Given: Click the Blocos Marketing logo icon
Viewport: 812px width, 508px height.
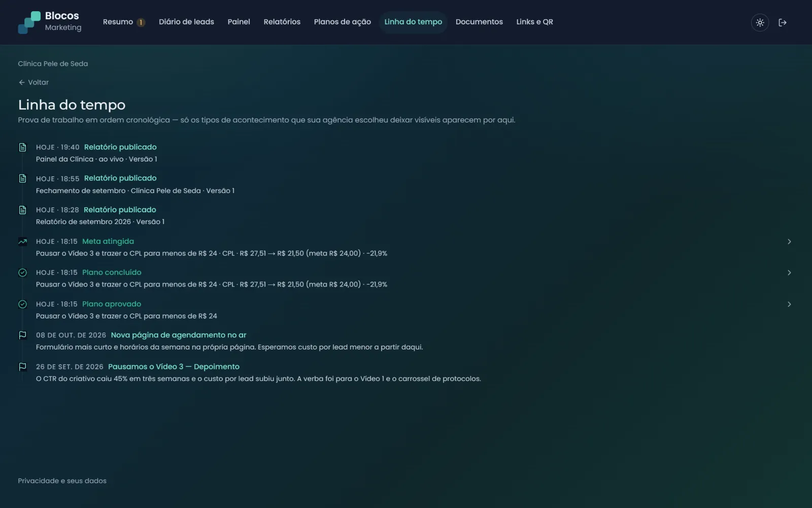Looking at the screenshot, I should click(29, 22).
